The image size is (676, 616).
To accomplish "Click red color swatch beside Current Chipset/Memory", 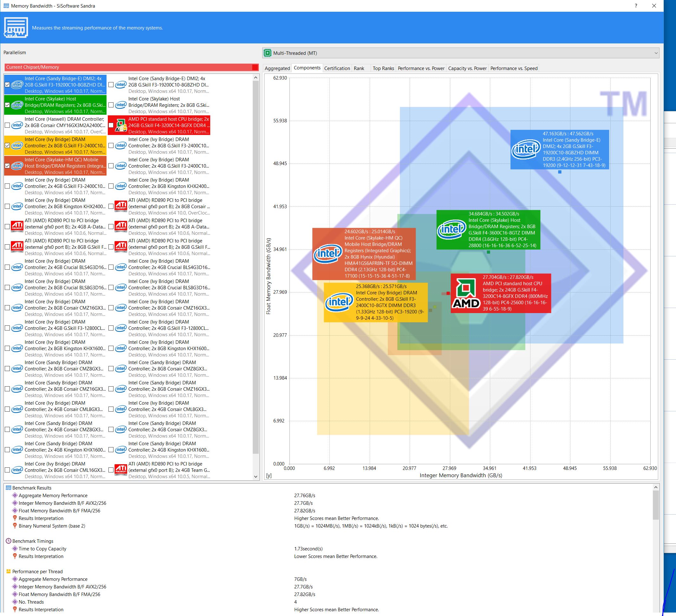I will click(255, 67).
